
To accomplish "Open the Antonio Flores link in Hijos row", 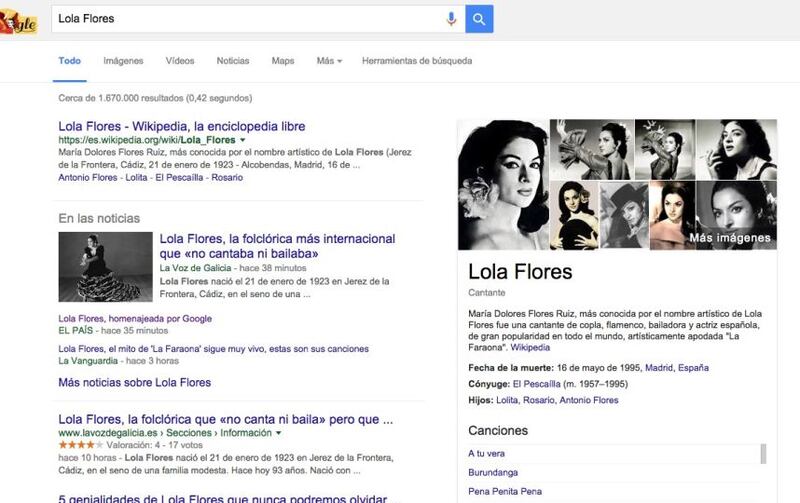I will pyautogui.click(x=589, y=400).
